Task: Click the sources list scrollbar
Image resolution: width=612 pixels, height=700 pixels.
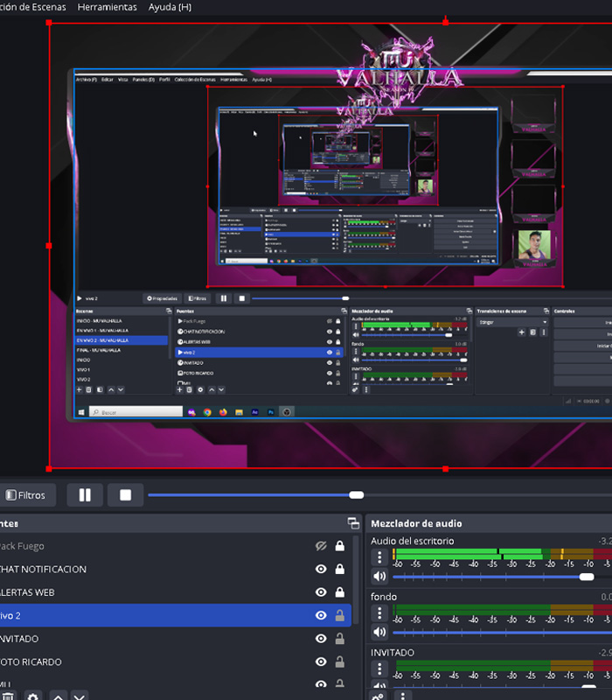Action: tap(356, 579)
